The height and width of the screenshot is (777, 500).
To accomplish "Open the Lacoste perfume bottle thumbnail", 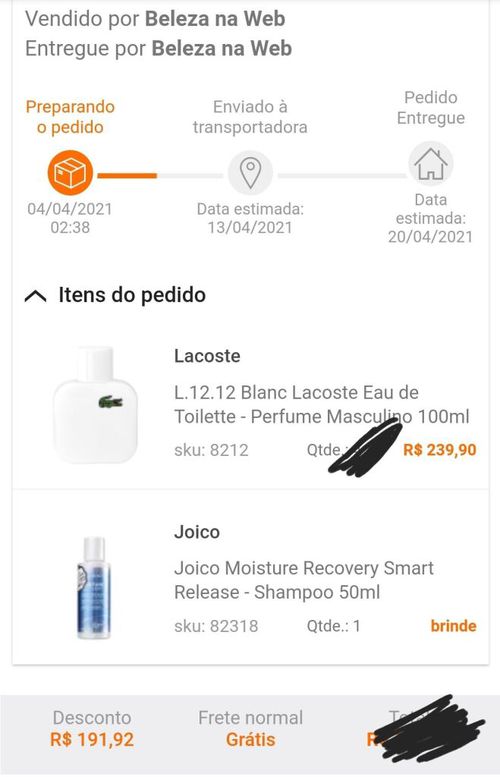I will (x=95, y=405).
